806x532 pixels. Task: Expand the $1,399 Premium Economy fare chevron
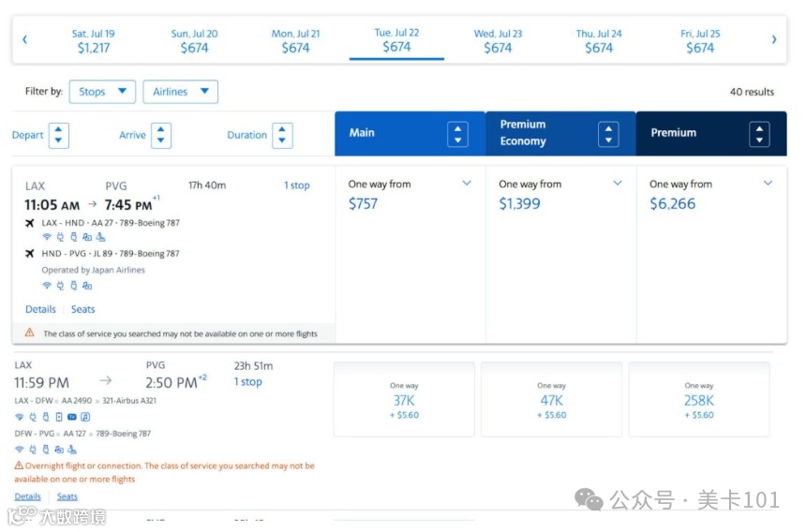(x=618, y=183)
